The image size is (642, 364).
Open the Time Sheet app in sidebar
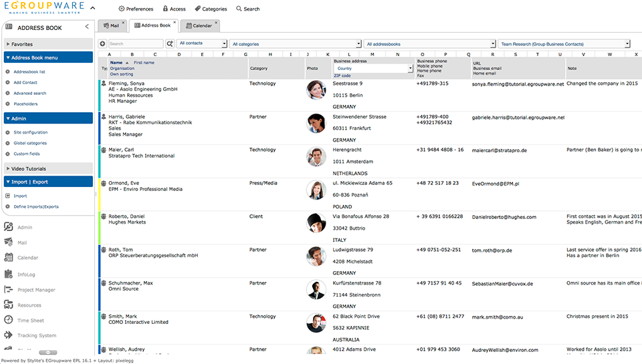[x=24, y=320]
